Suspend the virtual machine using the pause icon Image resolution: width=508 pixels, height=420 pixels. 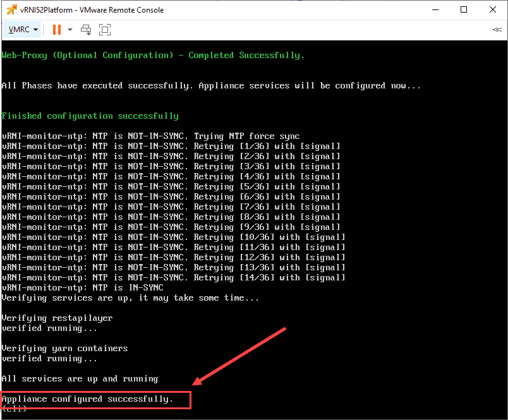pos(56,30)
